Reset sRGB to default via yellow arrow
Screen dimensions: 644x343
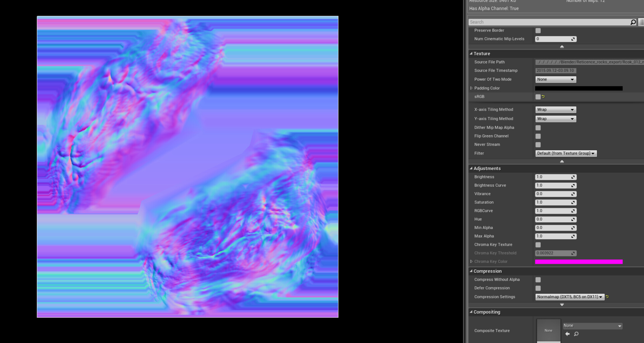(x=543, y=96)
